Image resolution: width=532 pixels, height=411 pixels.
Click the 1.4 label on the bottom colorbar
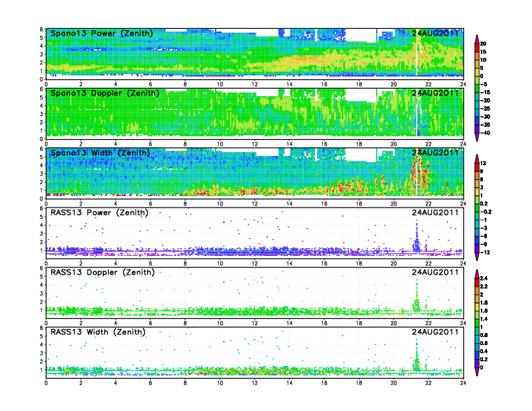(484, 319)
